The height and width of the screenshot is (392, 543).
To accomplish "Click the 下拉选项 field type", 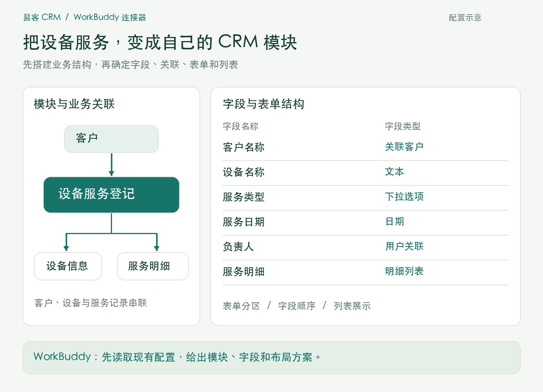I will (404, 197).
